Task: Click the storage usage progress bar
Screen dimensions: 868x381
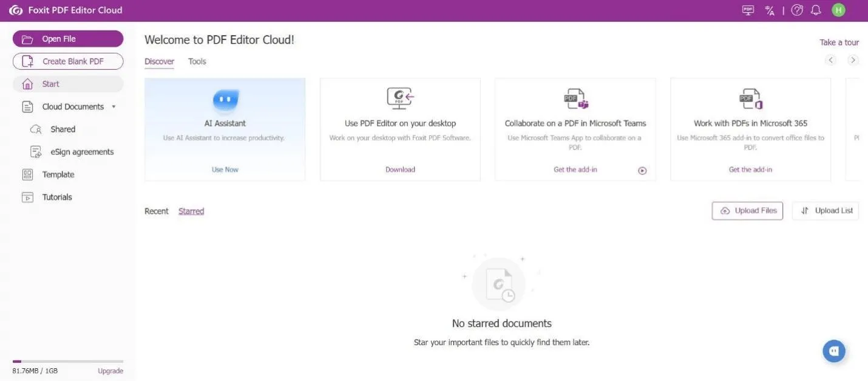Action: [68, 362]
